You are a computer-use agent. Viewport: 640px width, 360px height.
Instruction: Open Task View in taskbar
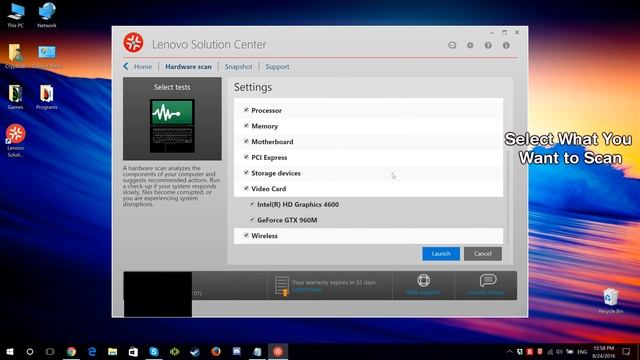tap(50, 351)
